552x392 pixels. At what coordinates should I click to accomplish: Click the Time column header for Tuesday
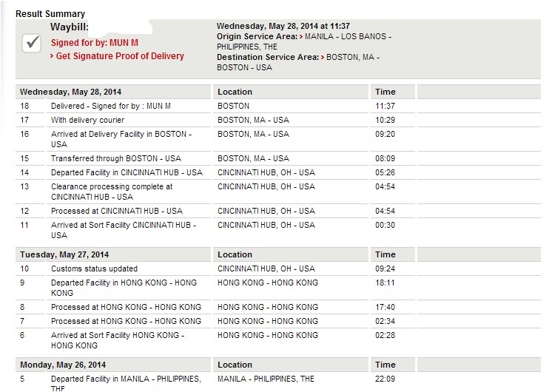click(385, 254)
